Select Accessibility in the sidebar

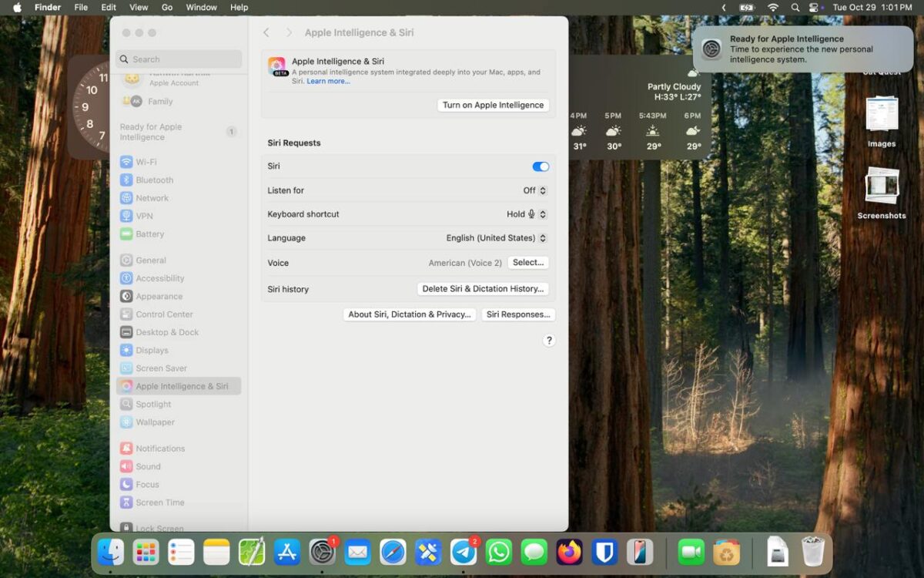tap(159, 278)
